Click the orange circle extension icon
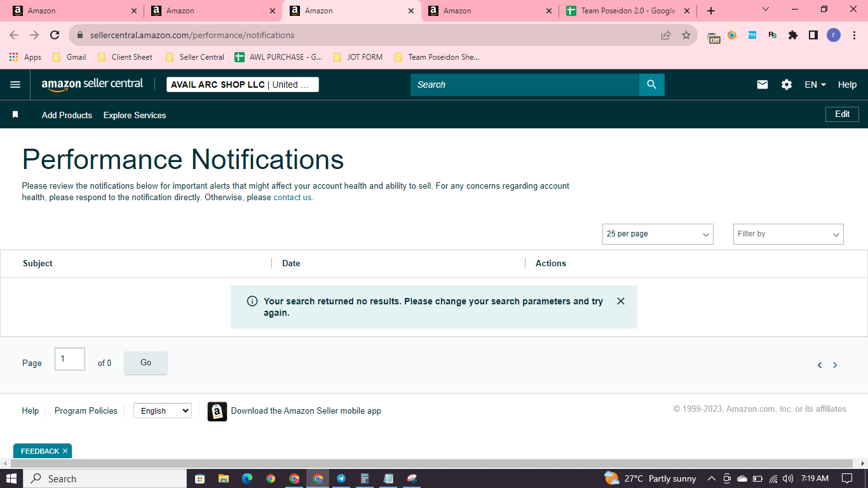Image resolution: width=868 pixels, height=488 pixels. click(x=732, y=35)
